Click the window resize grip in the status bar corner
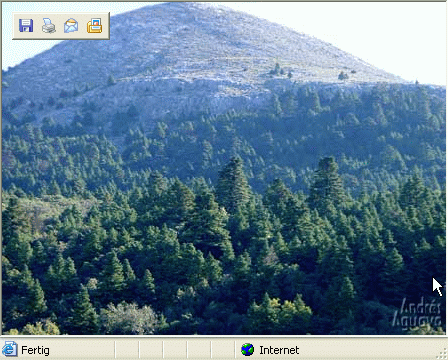The width and height of the screenshot is (448, 360). (443, 355)
